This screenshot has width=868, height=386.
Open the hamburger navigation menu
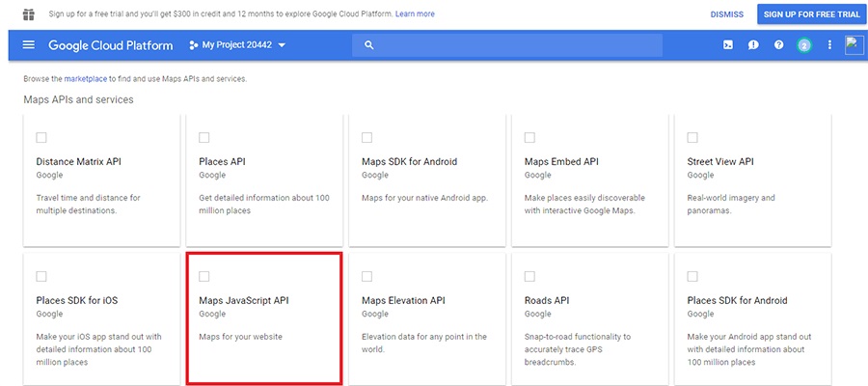click(28, 45)
